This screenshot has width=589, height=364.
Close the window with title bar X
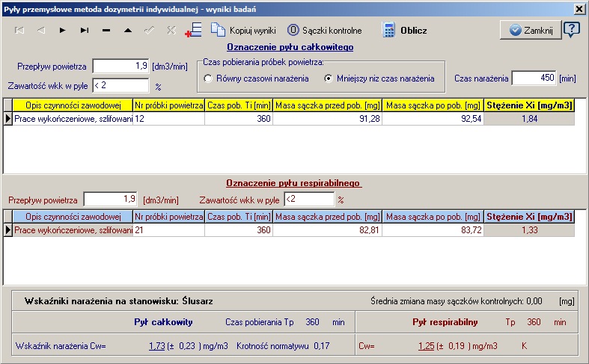tap(579, 9)
